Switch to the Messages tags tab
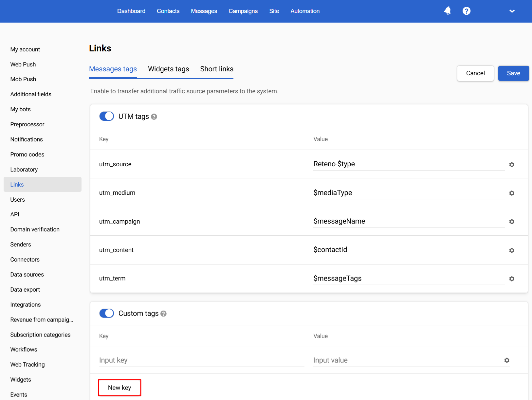 [113, 69]
